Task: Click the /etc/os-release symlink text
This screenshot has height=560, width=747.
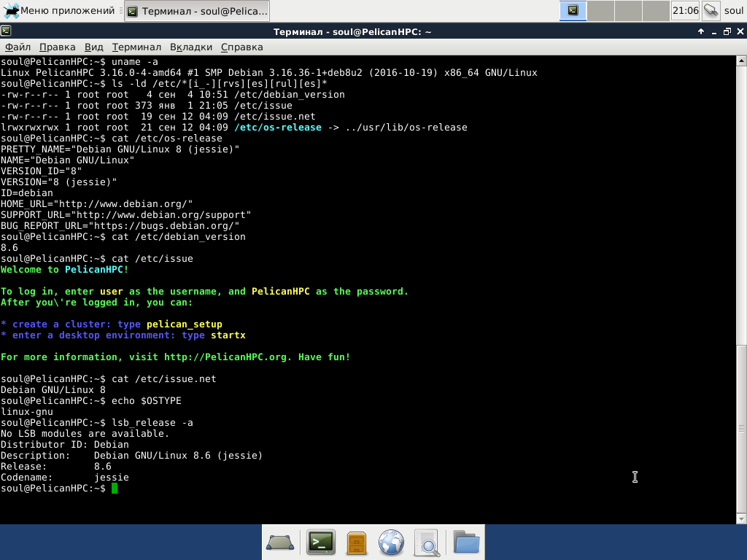Action: [278, 128]
